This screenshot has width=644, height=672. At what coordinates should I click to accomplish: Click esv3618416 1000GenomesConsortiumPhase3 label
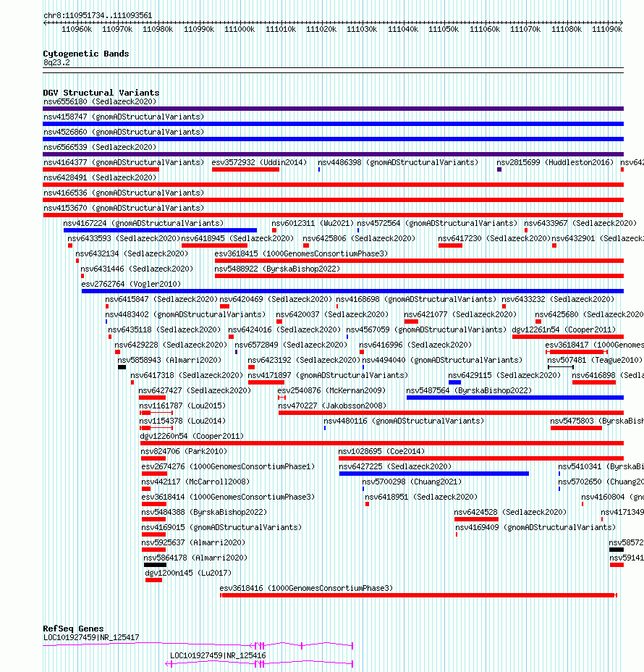pyautogui.click(x=306, y=589)
